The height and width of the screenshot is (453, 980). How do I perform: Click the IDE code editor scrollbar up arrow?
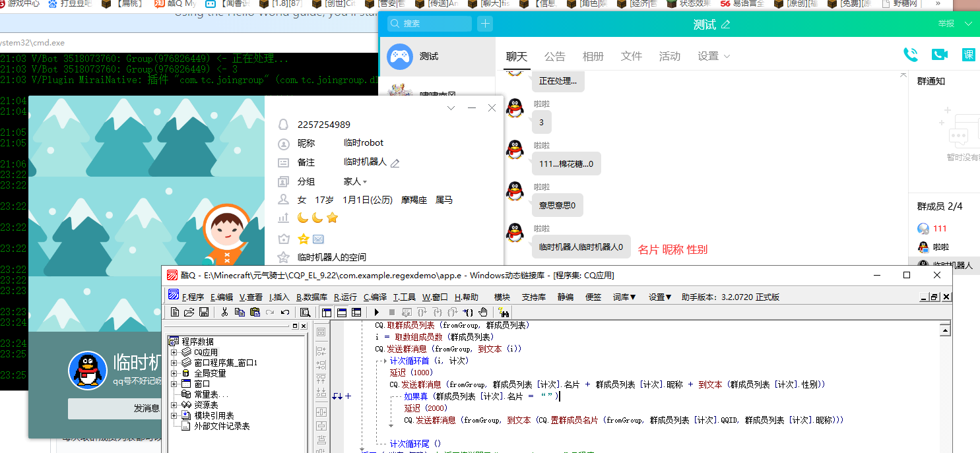[x=945, y=330]
